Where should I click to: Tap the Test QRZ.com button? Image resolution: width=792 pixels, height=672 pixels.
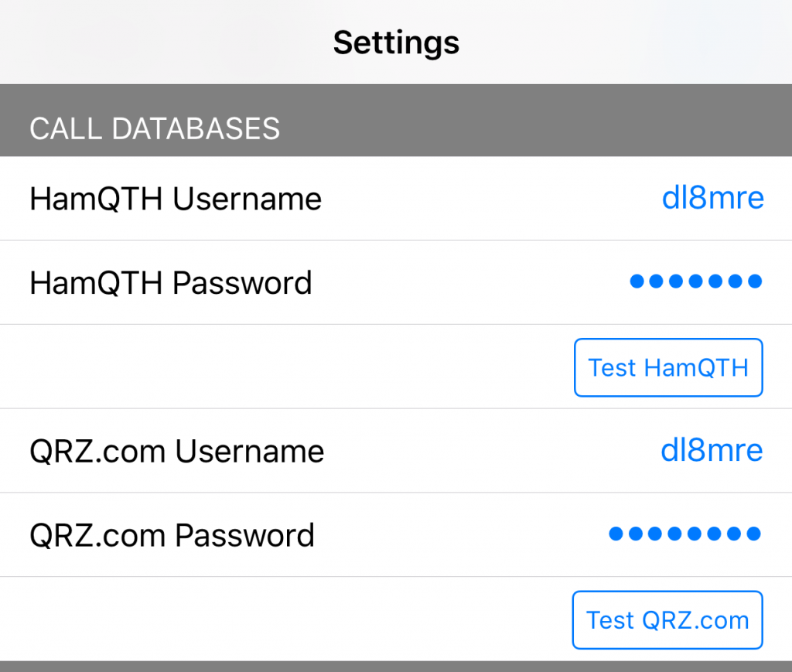coord(667,620)
